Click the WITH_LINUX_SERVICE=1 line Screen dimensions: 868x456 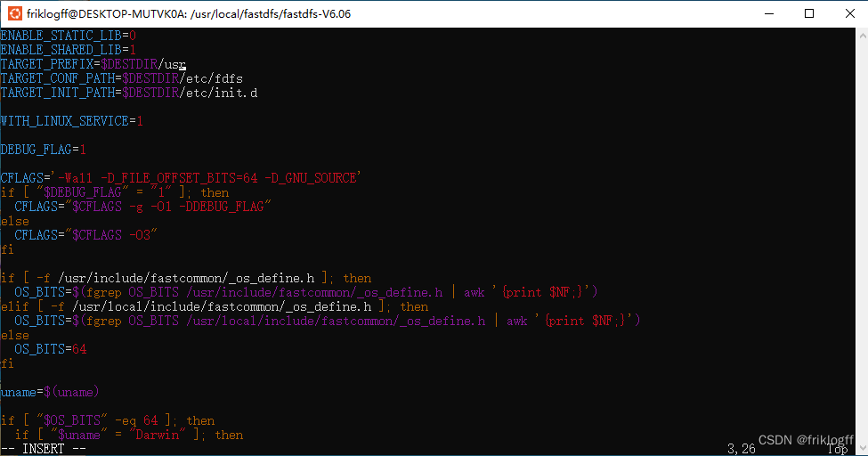(72, 121)
